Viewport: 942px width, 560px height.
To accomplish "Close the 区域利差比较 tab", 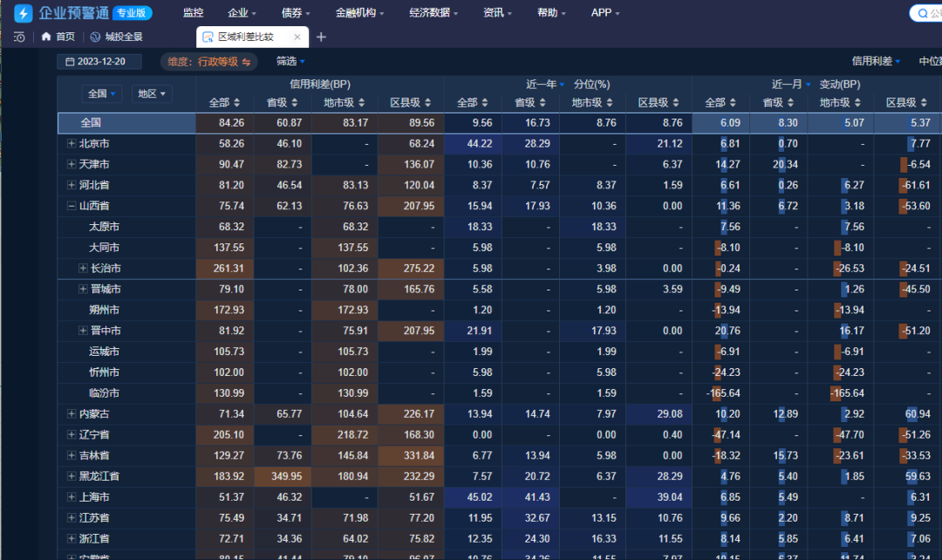I will (297, 37).
